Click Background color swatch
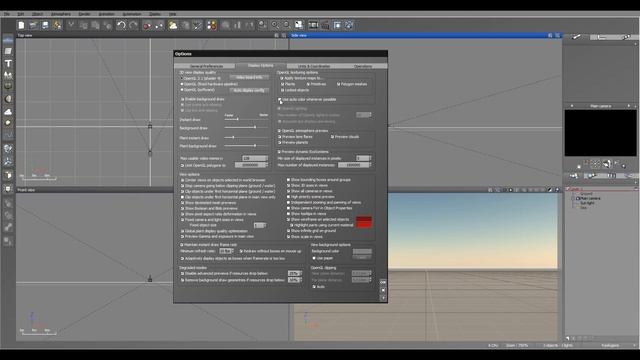This screenshot has width=640, height=360. (x=362, y=251)
